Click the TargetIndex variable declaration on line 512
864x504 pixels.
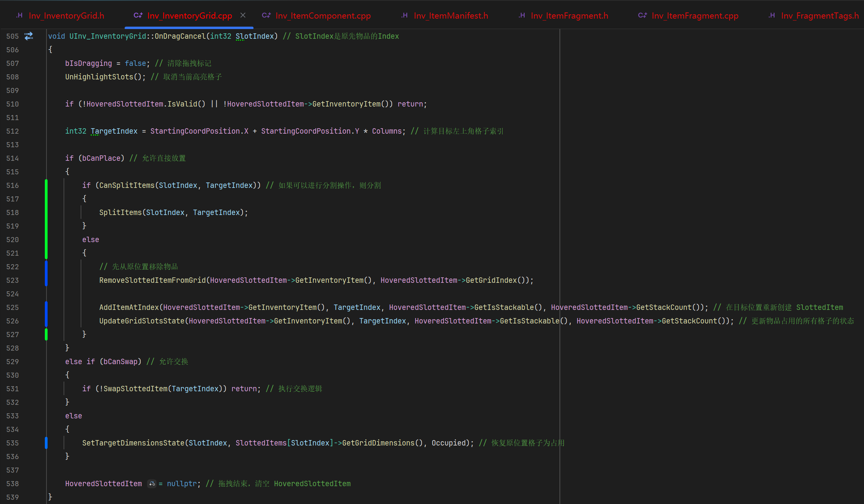[114, 131]
